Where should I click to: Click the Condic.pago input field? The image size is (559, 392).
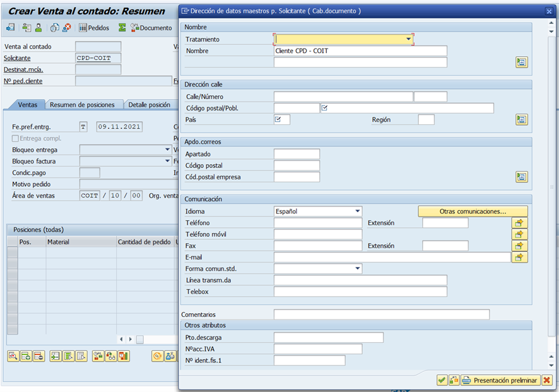[90, 172]
